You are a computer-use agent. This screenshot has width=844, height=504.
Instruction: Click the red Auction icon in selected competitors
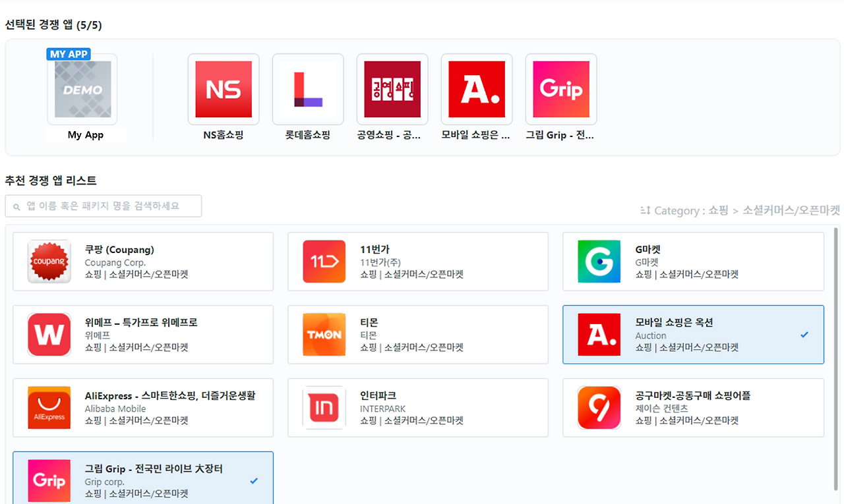click(477, 90)
